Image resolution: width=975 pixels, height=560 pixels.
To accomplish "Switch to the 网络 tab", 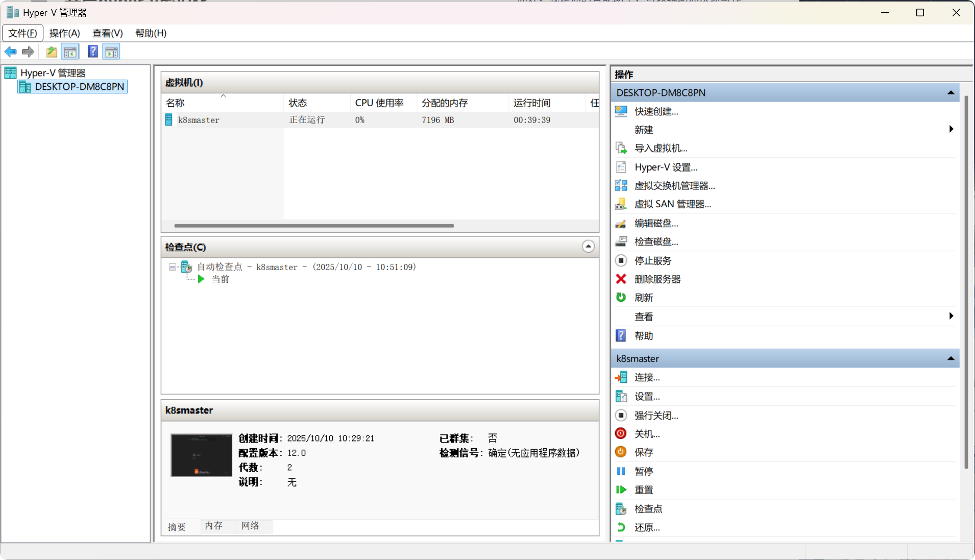I will click(251, 526).
